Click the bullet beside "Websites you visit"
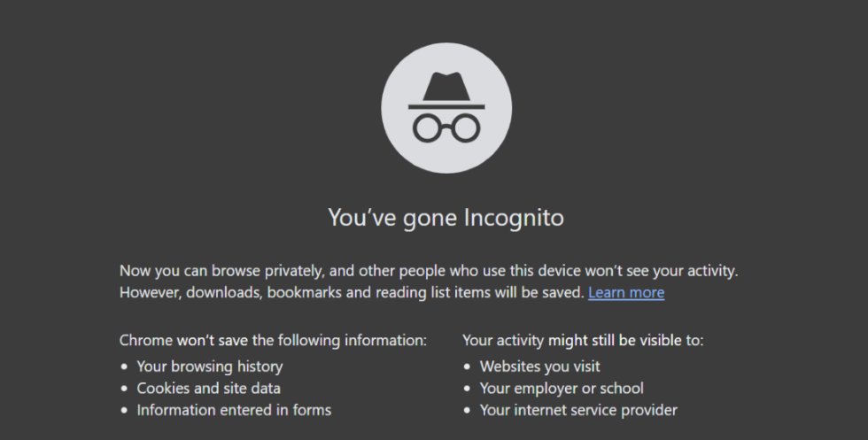 tap(467, 367)
